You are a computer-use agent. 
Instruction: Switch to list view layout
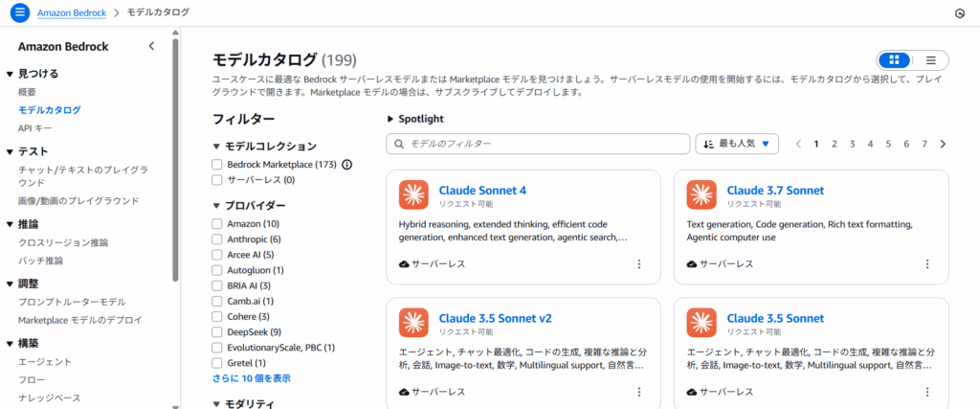[930, 59]
